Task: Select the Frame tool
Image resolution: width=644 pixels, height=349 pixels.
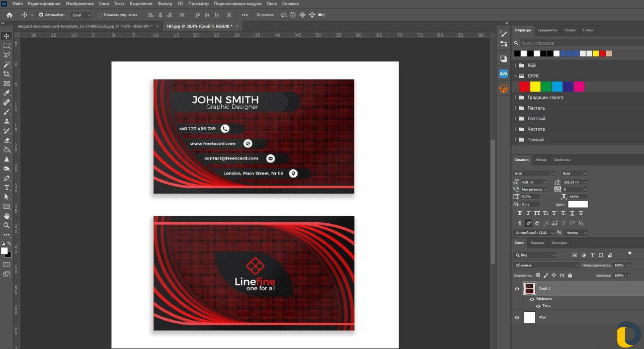Action: pyautogui.click(x=7, y=83)
